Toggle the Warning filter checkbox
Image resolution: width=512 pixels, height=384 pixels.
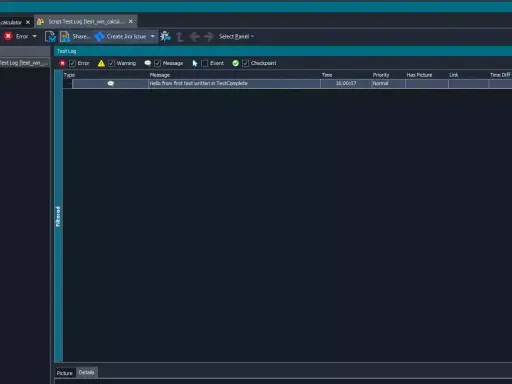[111, 63]
